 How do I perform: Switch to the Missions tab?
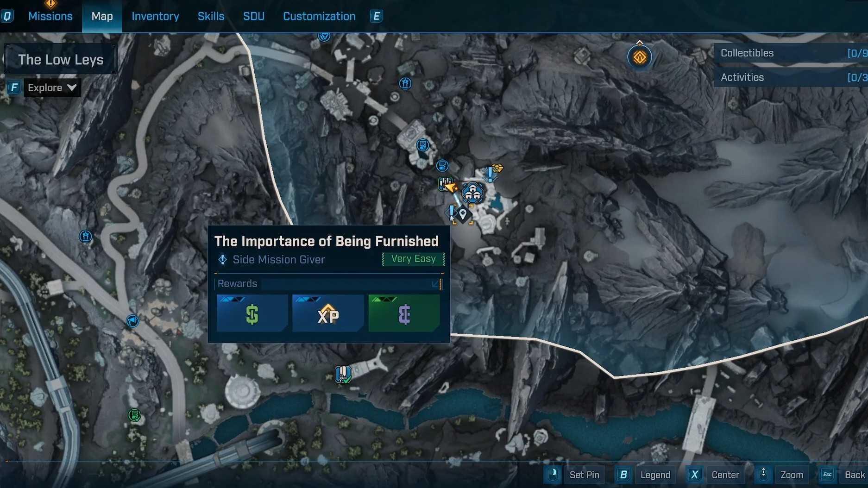[x=50, y=16]
